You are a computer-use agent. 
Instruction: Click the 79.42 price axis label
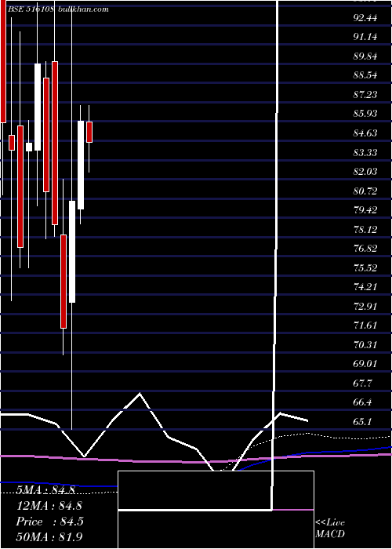[365, 210]
